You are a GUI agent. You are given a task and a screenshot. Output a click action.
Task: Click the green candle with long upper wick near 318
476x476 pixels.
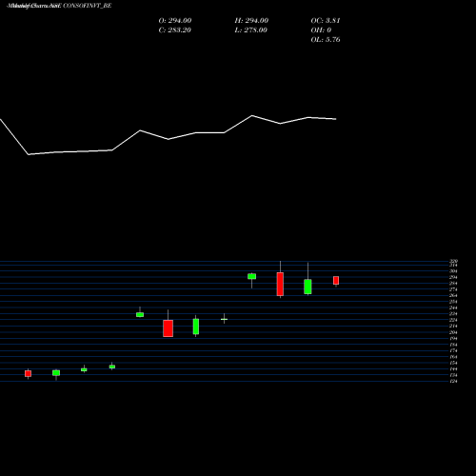pyautogui.click(x=307, y=287)
